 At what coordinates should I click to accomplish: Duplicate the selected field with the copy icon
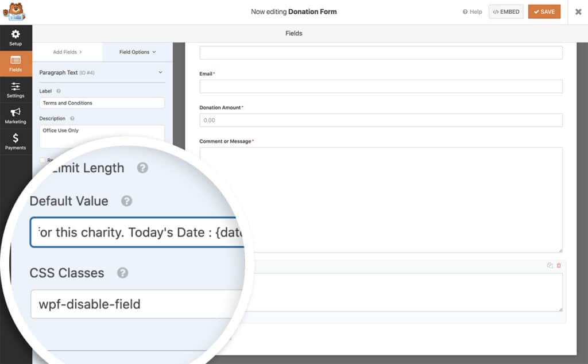(x=550, y=265)
